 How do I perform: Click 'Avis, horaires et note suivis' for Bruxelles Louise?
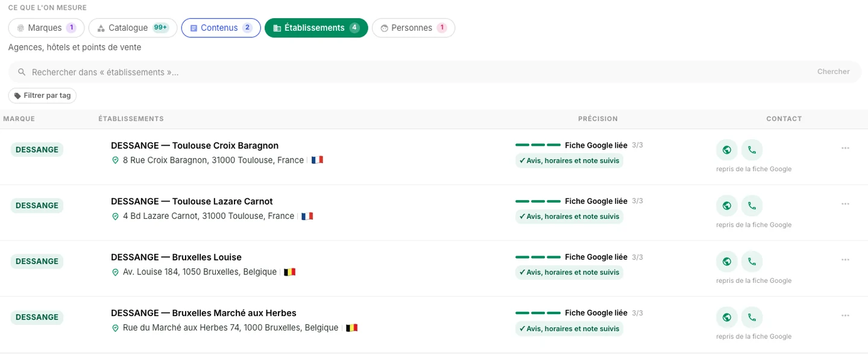[569, 272]
